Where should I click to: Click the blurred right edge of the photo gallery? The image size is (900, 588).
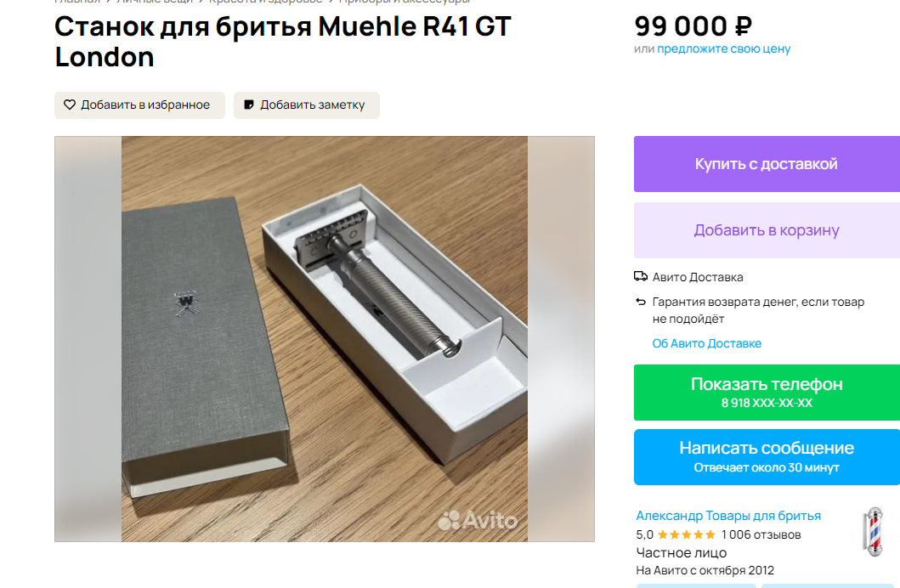[561, 339]
